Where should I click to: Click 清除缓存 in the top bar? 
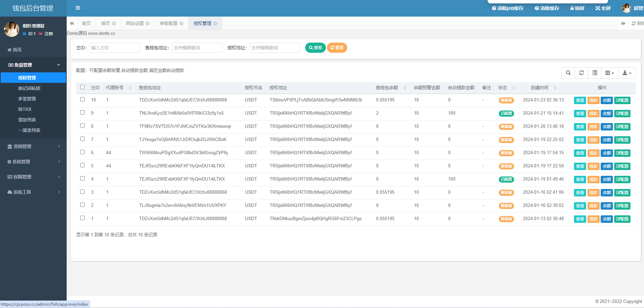click(547, 8)
